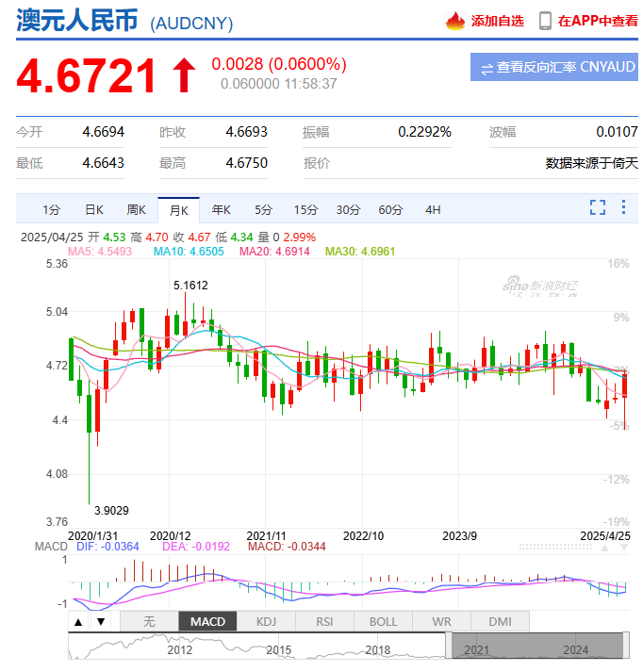Switch to 15分 chart tab
Image resolution: width=643 pixels, height=672 pixels.
click(305, 210)
